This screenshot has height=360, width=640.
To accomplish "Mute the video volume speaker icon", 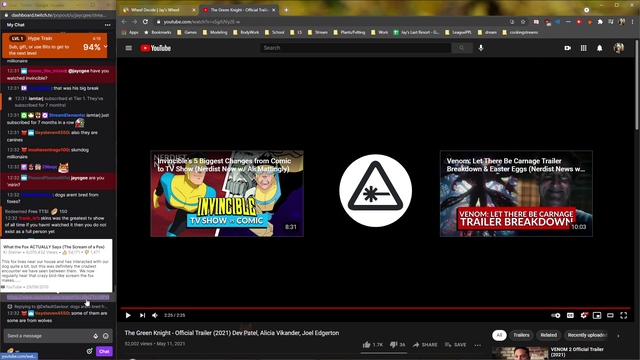I will [155, 315].
